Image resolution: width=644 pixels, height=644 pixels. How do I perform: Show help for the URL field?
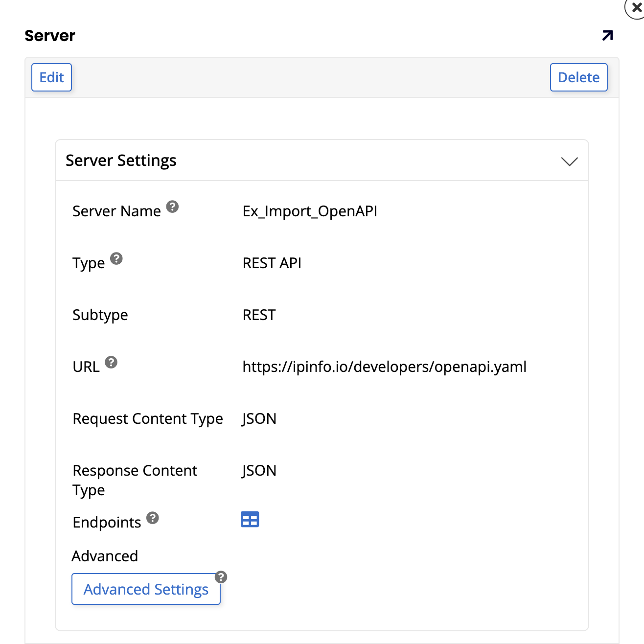click(x=111, y=362)
